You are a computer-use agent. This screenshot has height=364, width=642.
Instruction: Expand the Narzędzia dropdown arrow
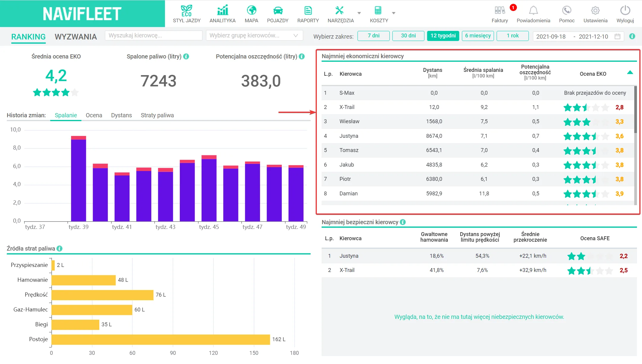359,13
